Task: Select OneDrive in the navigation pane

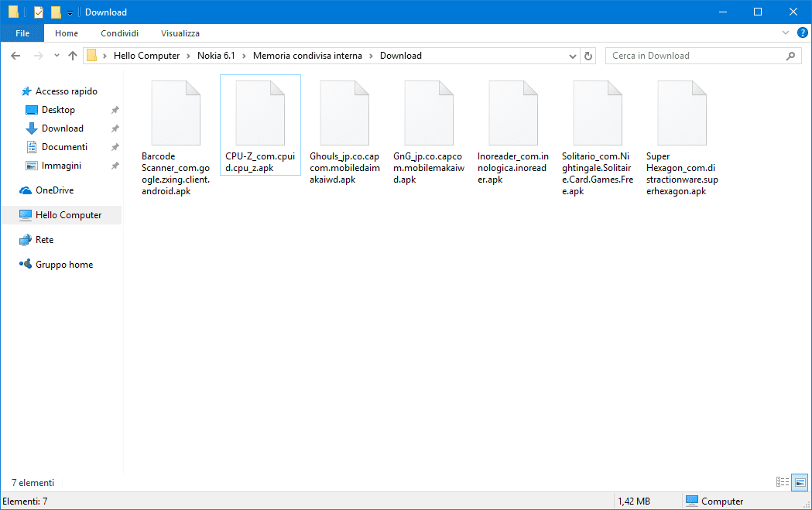Action: tap(54, 190)
